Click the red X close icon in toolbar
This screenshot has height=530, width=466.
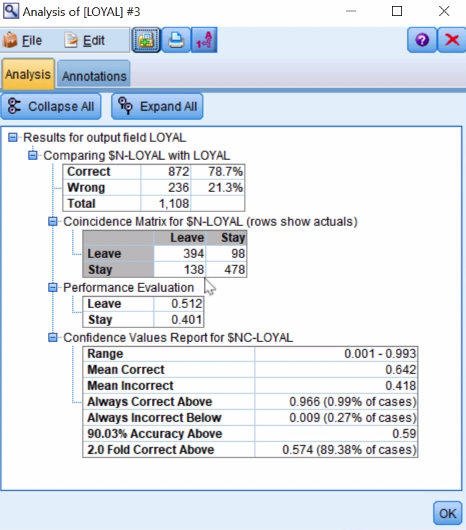click(x=452, y=40)
